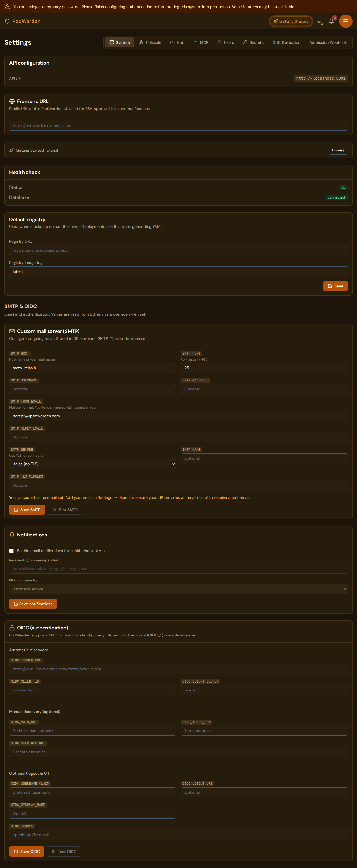Click the http://localhost:8001 API URL value
357x868 pixels.
click(321, 78)
